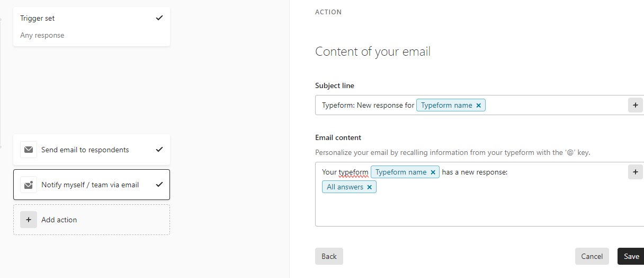644x278 pixels.
Task: Select Notify myself / team via email action
Action: (92, 185)
